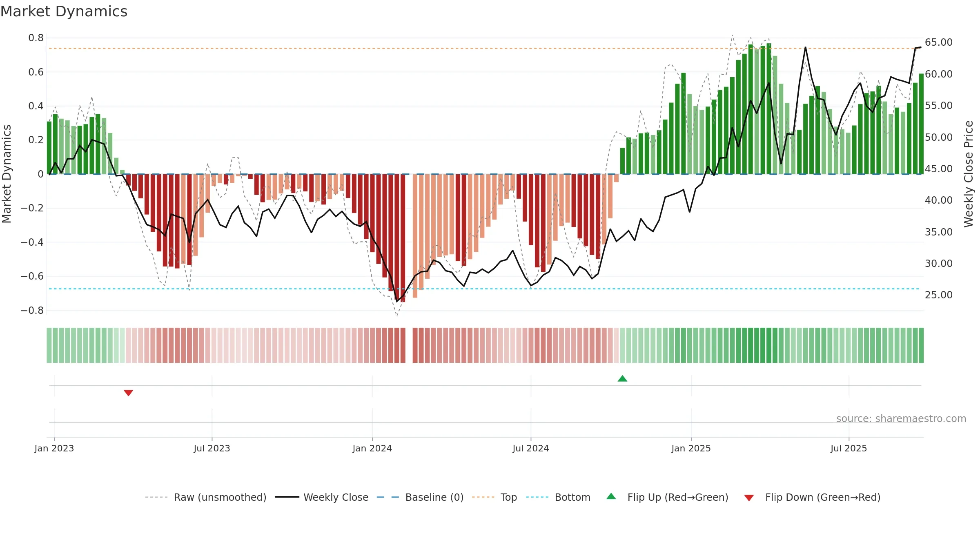Click the Jan 2025 x-axis label
The height and width of the screenshot is (551, 980).
pos(691,448)
